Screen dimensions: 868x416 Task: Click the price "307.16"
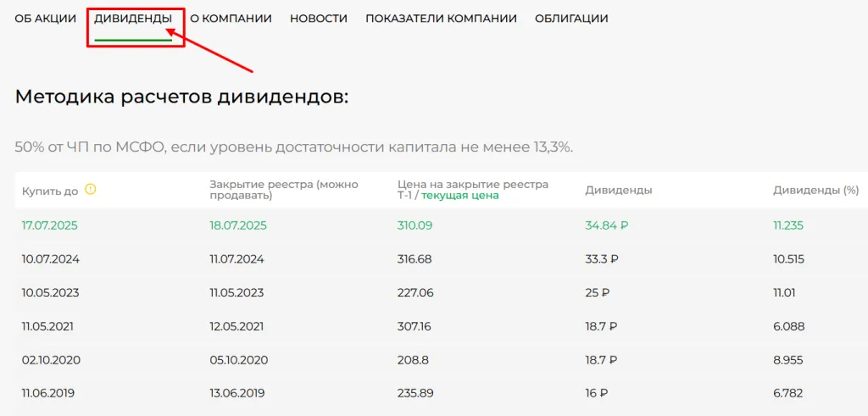pyautogui.click(x=414, y=327)
